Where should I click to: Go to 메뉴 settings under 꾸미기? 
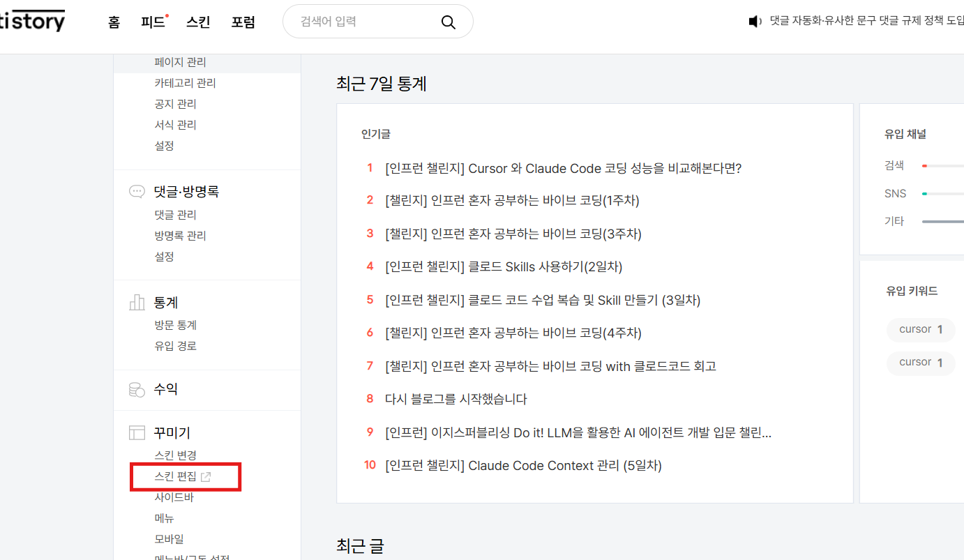pos(164,518)
